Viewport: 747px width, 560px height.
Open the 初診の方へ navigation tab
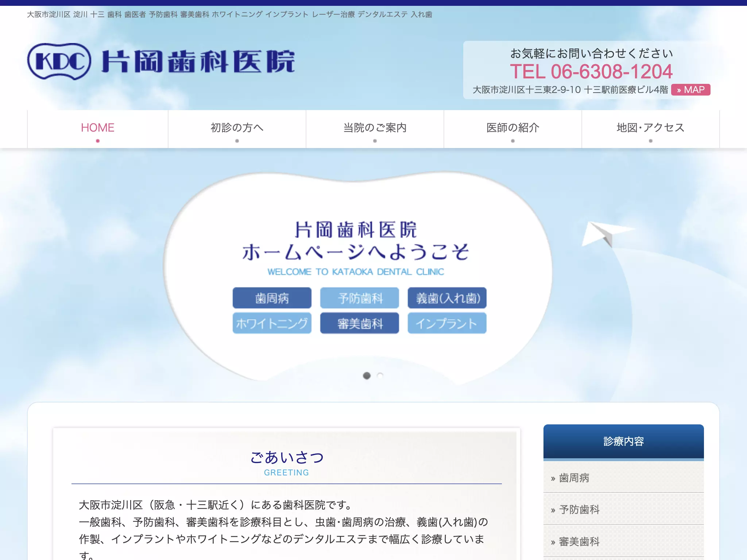(237, 129)
